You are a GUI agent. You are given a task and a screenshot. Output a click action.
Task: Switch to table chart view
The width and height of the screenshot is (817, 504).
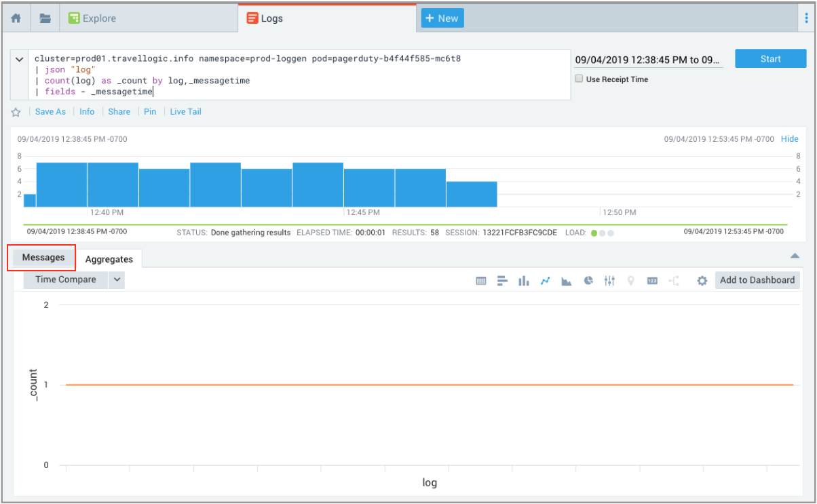[481, 281]
